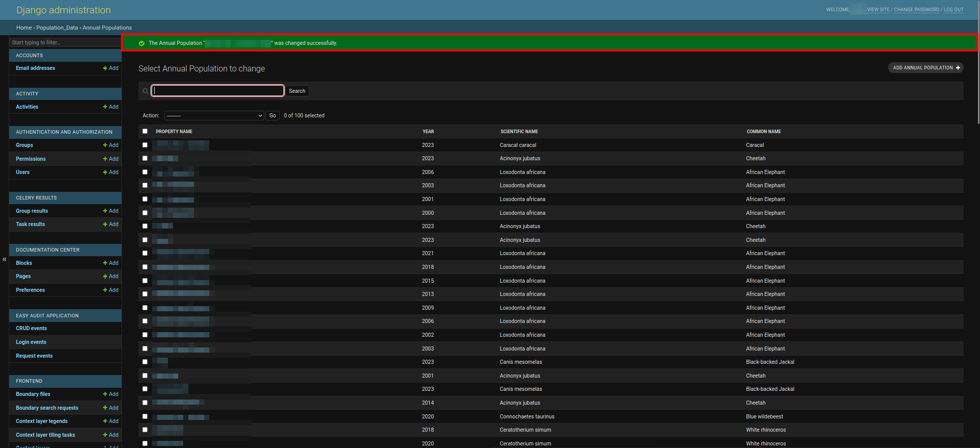
Task: Click Add next to Task results
Action: 111,224
